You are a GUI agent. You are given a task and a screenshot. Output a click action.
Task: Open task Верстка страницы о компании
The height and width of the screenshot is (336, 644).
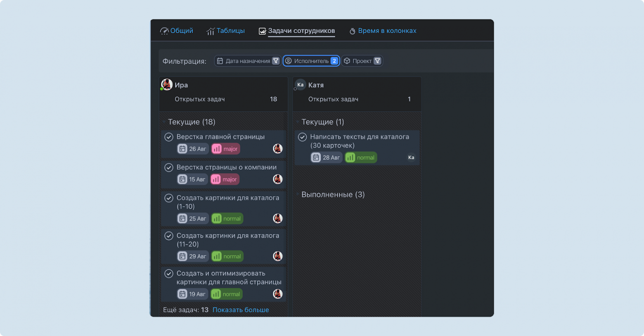227,167
